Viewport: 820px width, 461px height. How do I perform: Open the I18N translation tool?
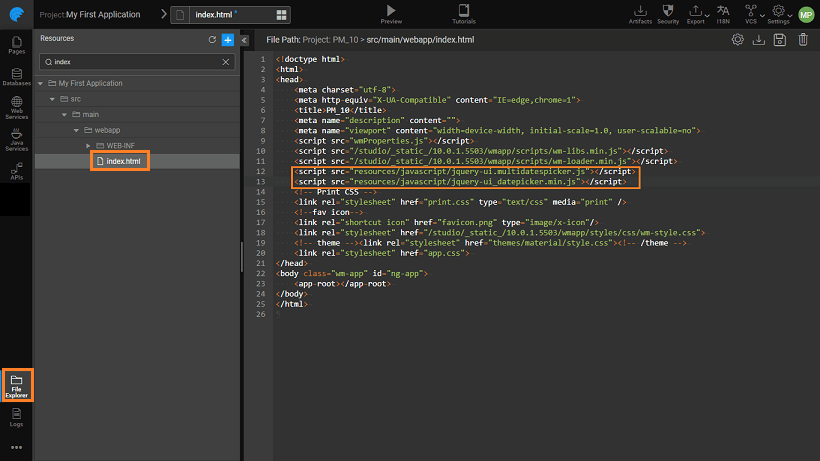point(723,13)
